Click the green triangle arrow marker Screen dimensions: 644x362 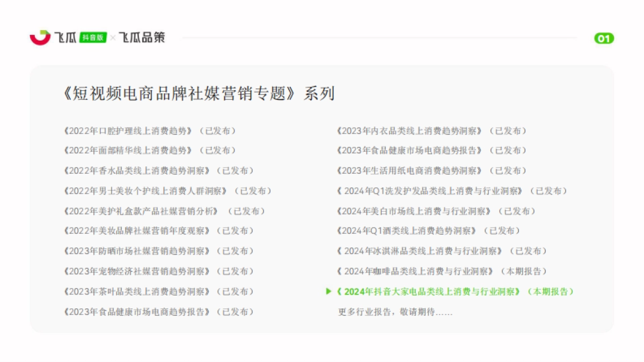point(328,291)
